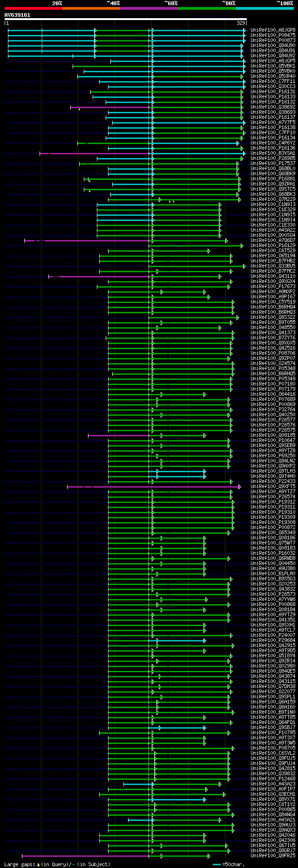
Task: Select the UniRef100_P05348 label
Action: pyautogui.click(x=273, y=368)
